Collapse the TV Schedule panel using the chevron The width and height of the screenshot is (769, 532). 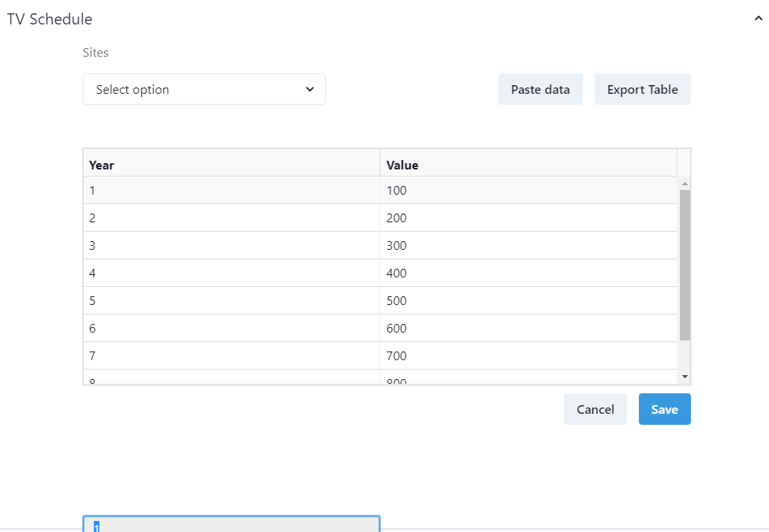coord(757,17)
